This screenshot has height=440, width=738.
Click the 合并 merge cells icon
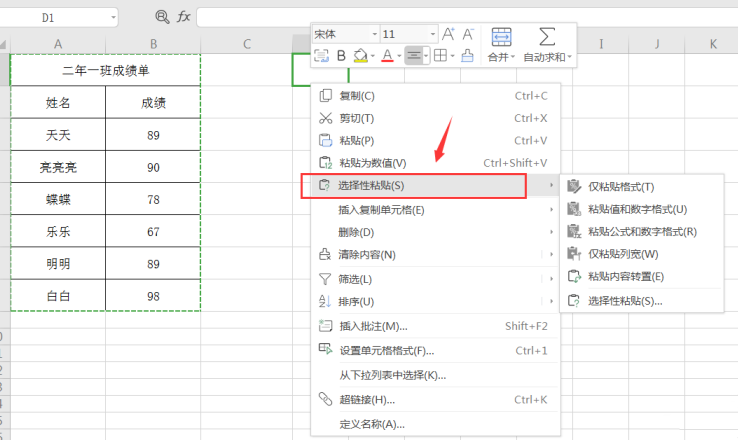point(501,37)
